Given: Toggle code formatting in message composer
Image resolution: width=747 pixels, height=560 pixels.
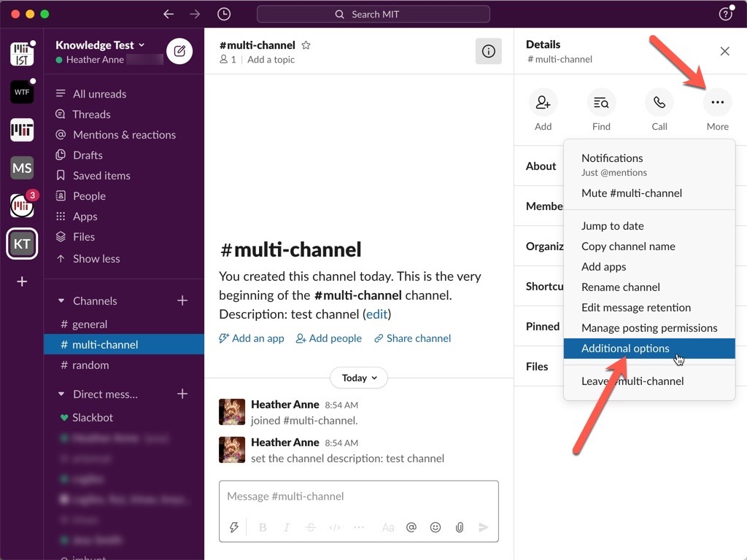Looking at the screenshot, I should 335,527.
